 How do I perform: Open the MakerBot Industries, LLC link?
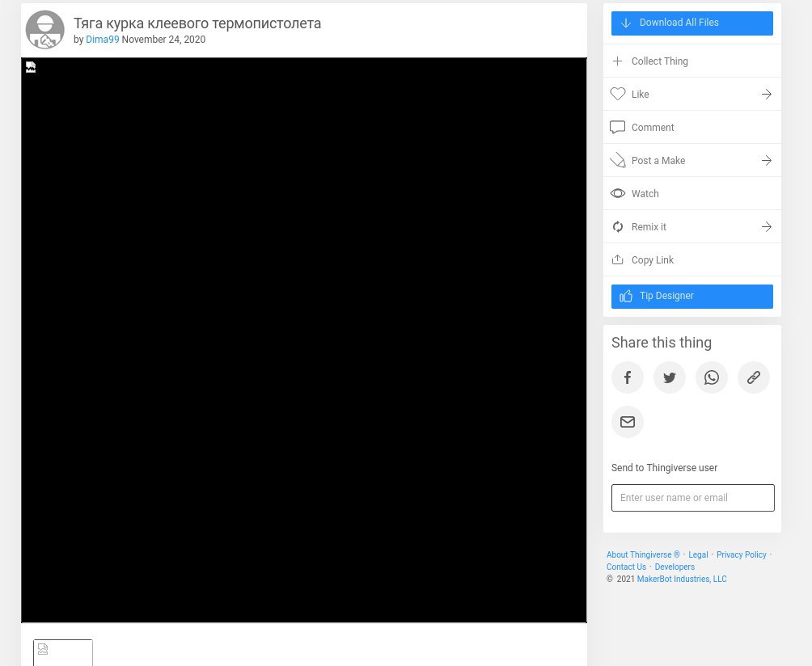coord(682,579)
